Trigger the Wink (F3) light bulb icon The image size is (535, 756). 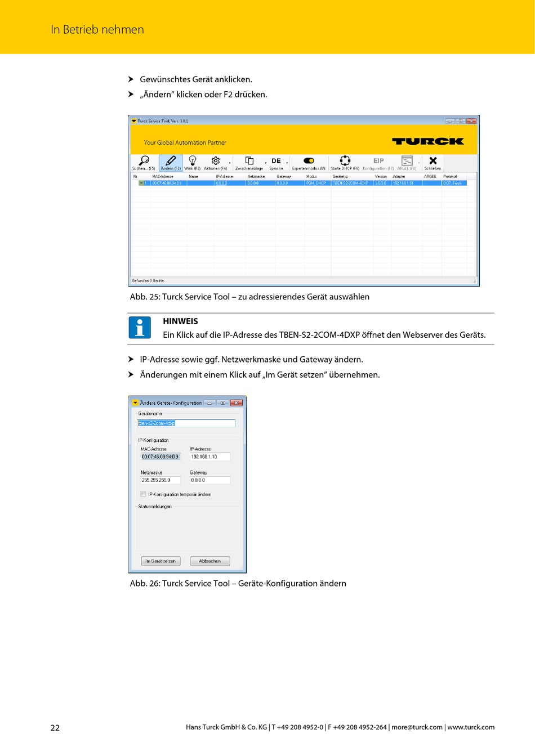click(x=193, y=161)
